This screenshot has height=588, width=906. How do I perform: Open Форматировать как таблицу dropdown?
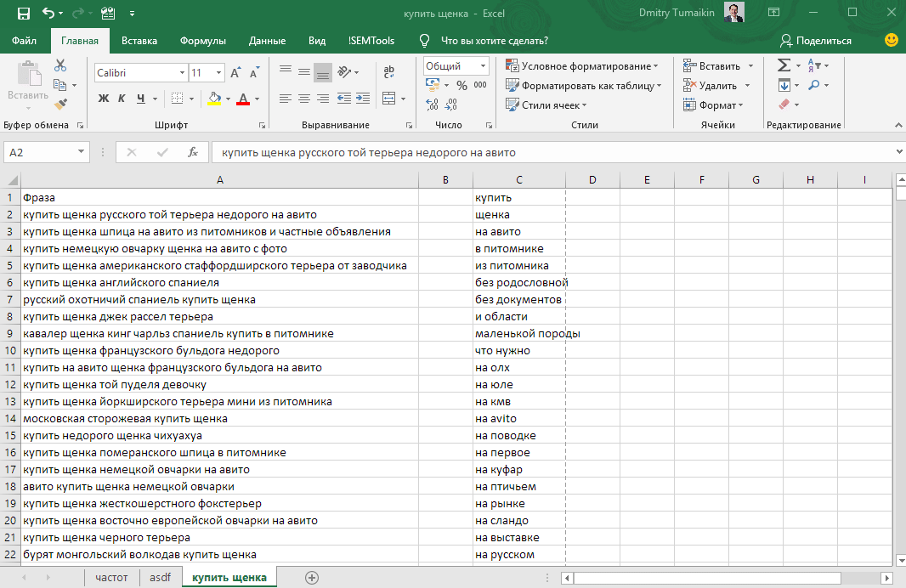pos(584,86)
